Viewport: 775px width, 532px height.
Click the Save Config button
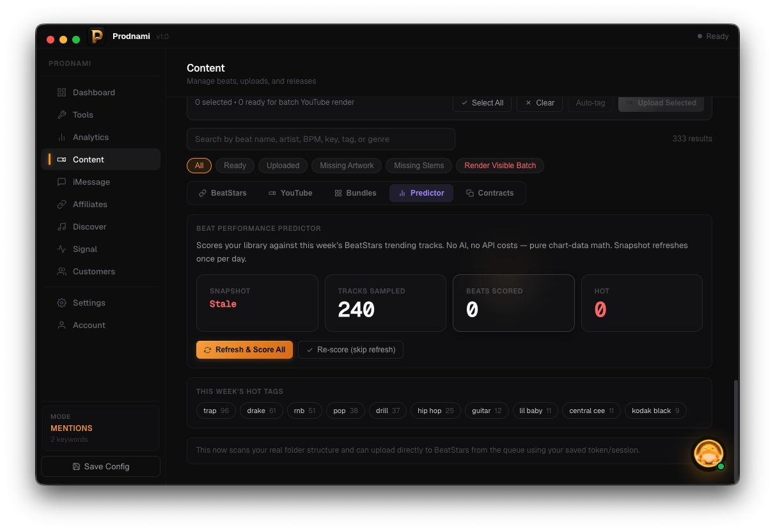click(x=100, y=467)
